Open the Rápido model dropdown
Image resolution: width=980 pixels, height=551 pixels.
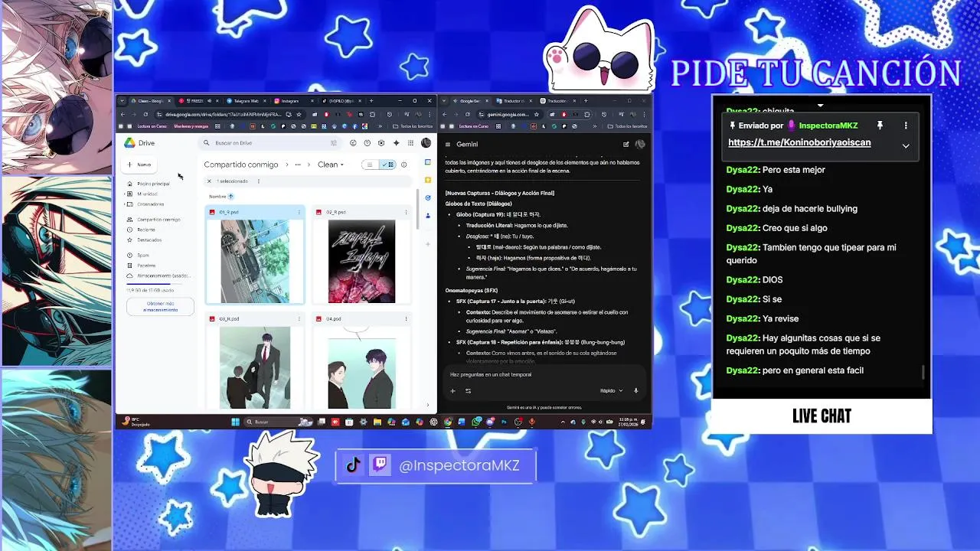[x=611, y=391]
